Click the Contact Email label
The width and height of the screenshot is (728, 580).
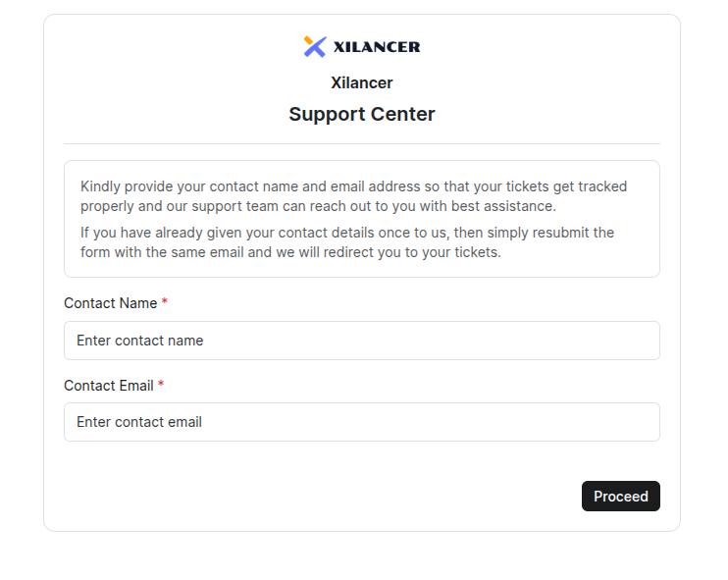[108, 386]
